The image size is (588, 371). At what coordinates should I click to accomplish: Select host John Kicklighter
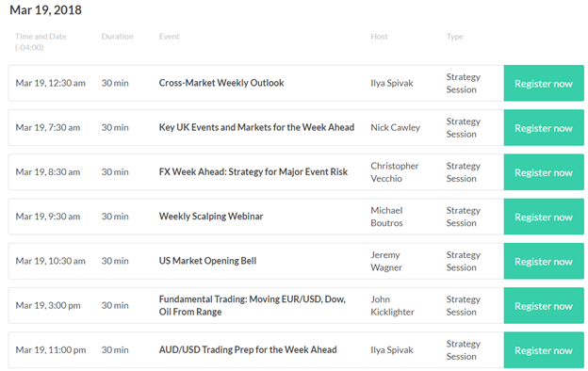(392, 305)
